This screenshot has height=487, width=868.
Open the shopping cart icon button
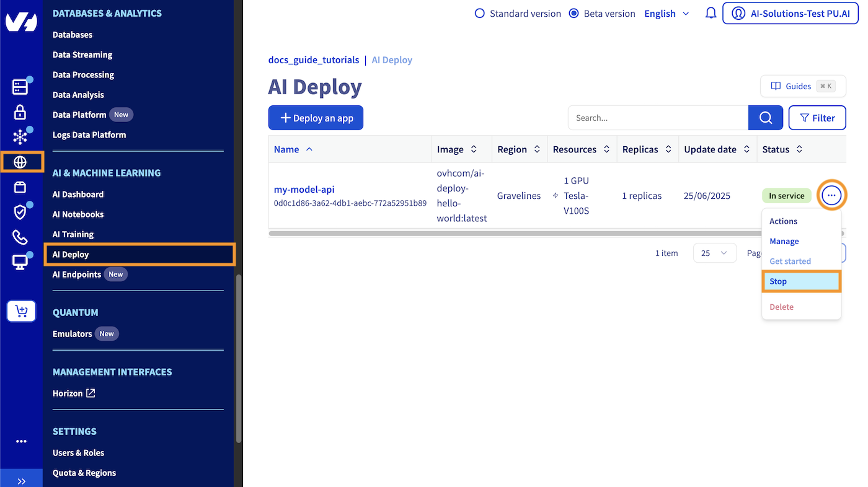(21, 311)
